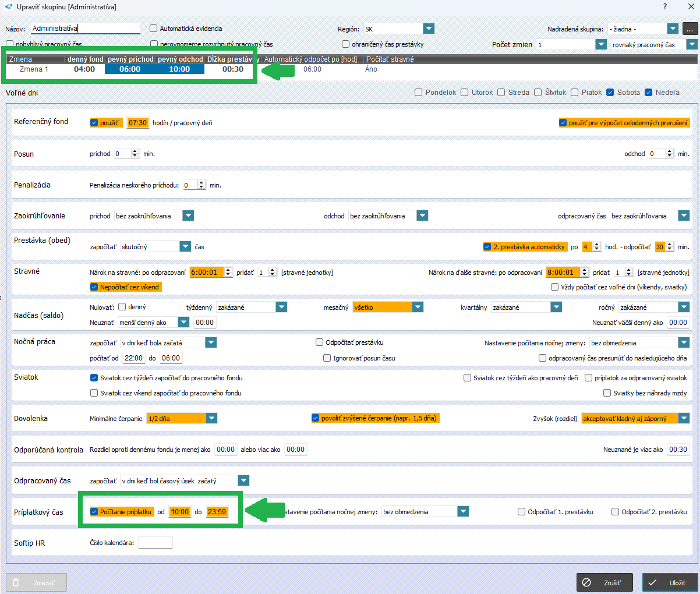Click the Názov text field
This screenshot has height=594, width=700.
point(85,29)
